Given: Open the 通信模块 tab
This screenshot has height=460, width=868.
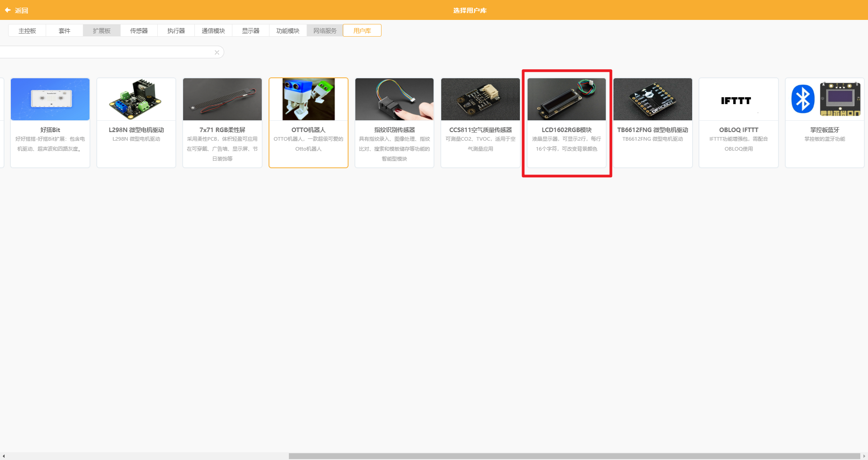Looking at the screenshot, I should tap(213, 30).
